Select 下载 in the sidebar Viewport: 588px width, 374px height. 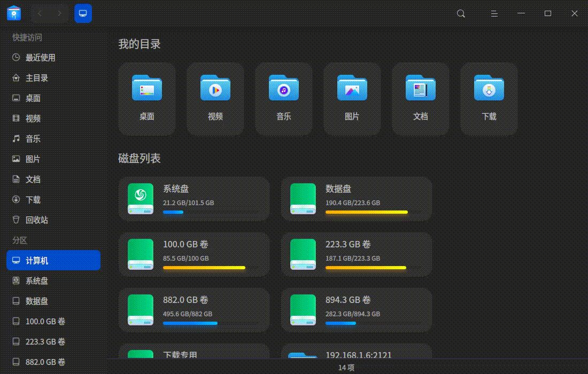coord(53,199)
